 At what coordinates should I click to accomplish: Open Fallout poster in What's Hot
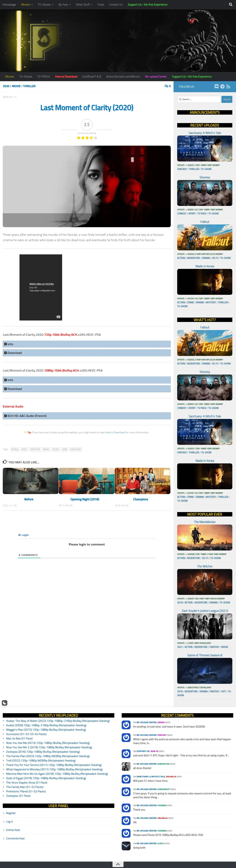[x=205, y=343]
